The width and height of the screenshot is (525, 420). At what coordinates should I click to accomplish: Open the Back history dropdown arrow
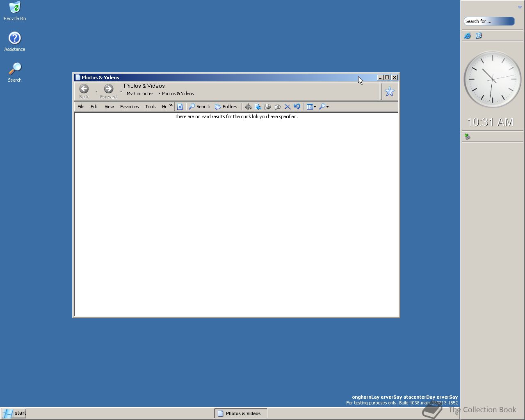[x=96, y=92]
